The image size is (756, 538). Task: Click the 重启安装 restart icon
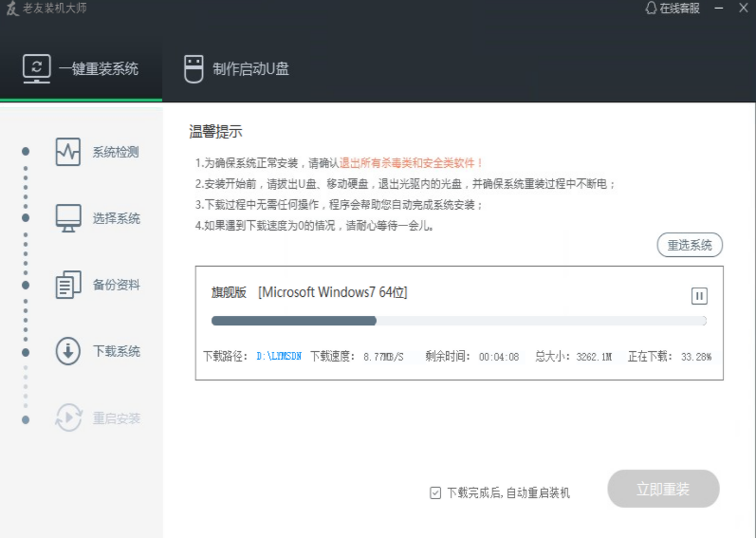(x=68, y=417)
